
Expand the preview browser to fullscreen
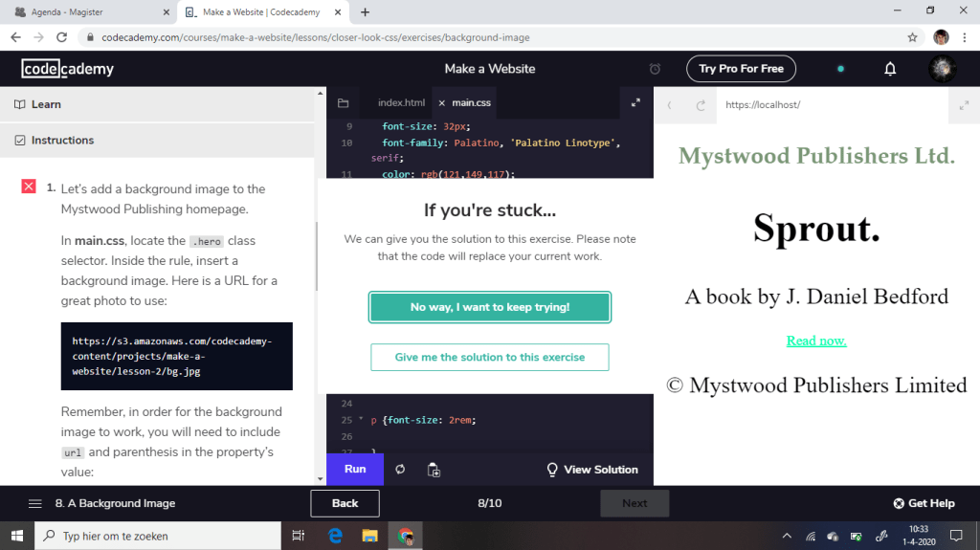(963, 105)
